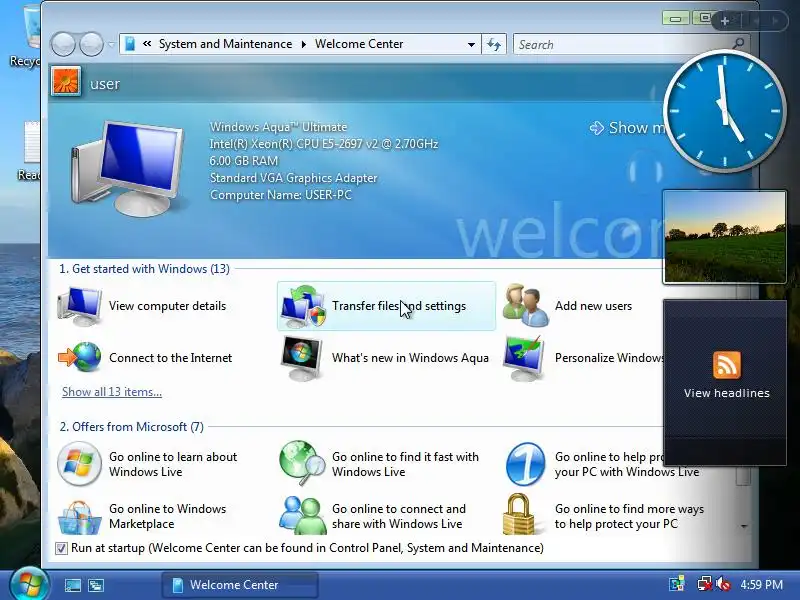This screenshot has height=600, width=800.
Task: Open Windows Marketplace basket icon
Action: [79, 517]
